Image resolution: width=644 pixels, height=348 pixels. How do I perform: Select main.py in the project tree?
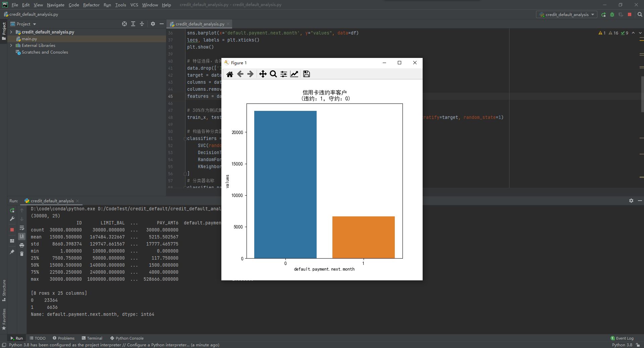pyautogui.click(x=29, y=39)
